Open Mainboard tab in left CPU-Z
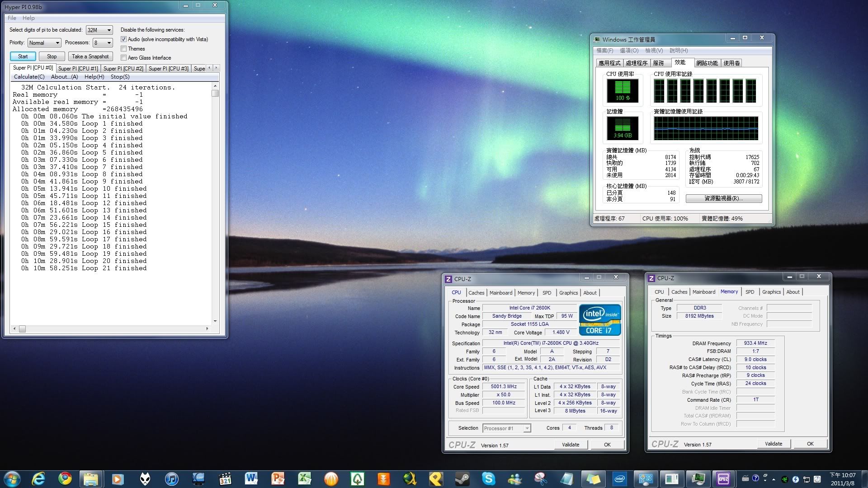The height and width of the screenshot is (488, 868). [501, 293]
